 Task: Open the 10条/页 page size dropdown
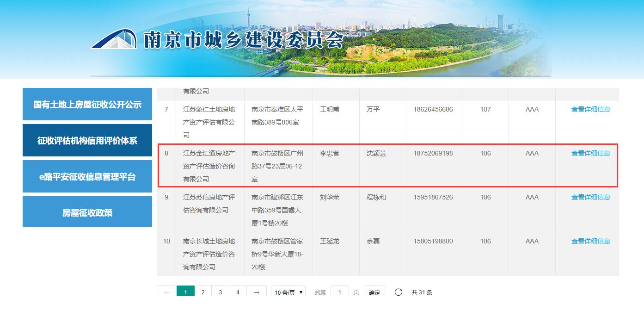click(288, 292)
